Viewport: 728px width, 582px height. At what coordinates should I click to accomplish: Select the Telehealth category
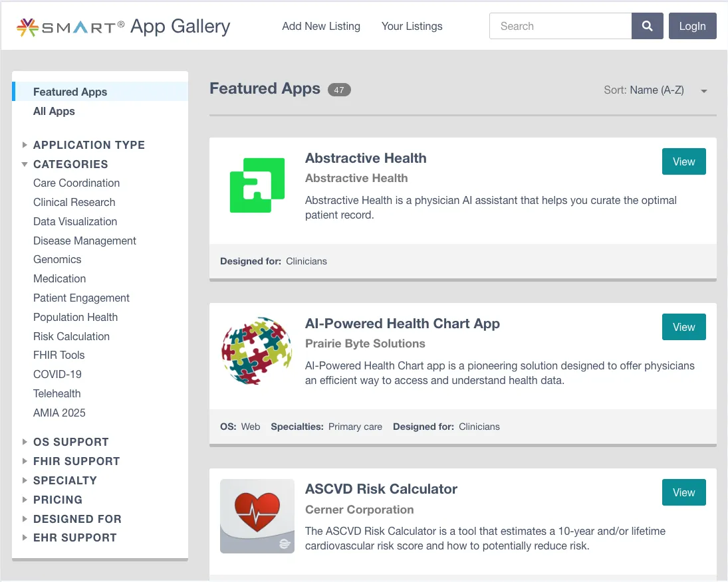tap(57, 393)
